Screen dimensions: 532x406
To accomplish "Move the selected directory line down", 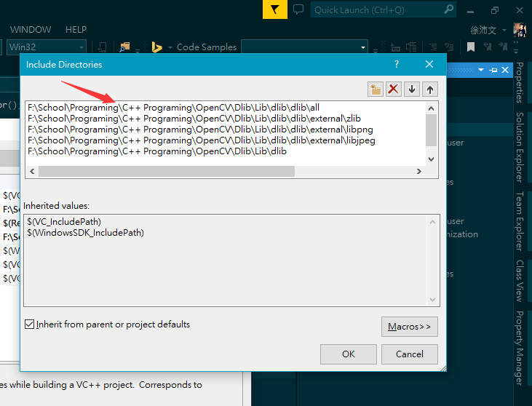I will coord(412,89).
